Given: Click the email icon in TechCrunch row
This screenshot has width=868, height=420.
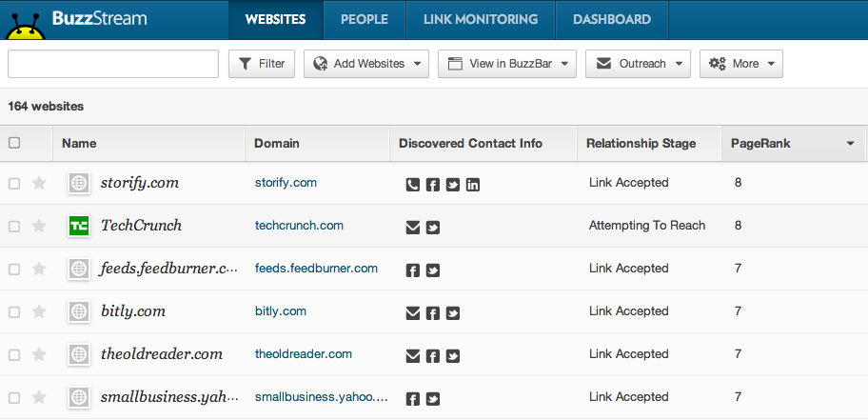Looking at the screenshot, I should (413, 228).
